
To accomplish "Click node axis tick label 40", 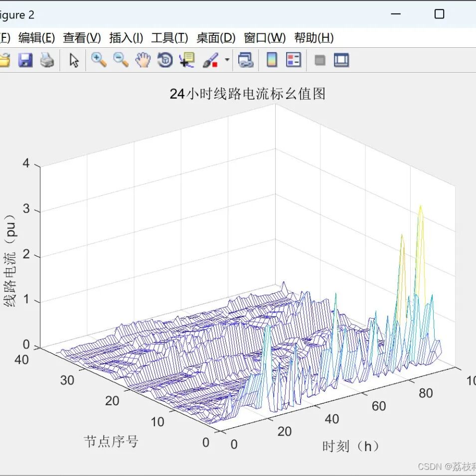I will click(x=21, y=359).
